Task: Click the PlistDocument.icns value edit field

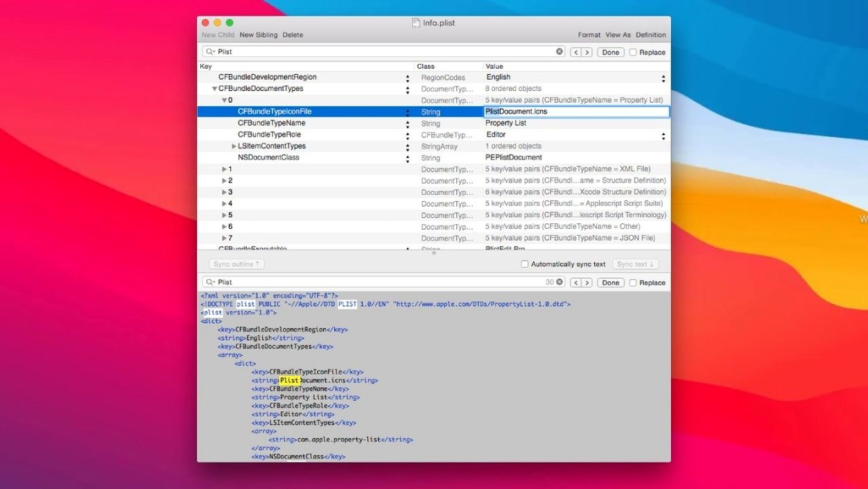Action: (x=577, y=112)
